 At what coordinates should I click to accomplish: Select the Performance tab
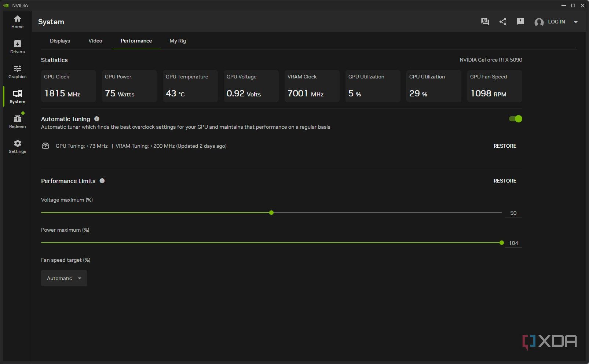(x=136, y=41)
